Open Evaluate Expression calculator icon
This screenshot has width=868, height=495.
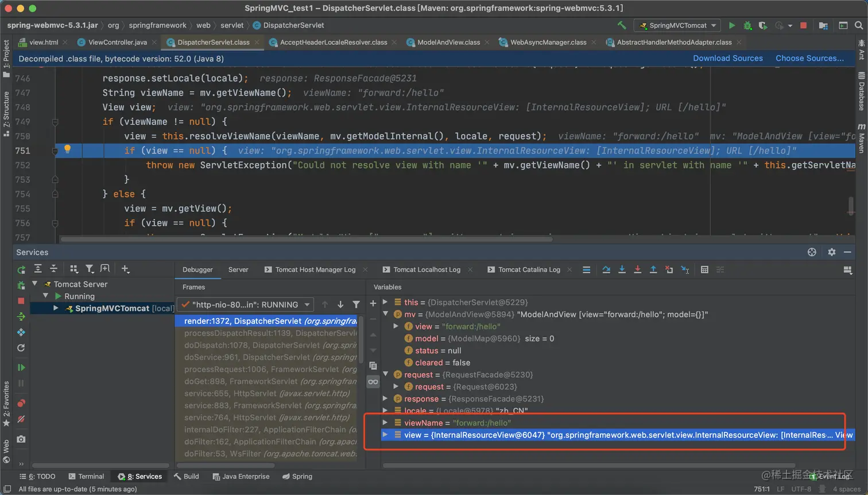pos(704,269)
